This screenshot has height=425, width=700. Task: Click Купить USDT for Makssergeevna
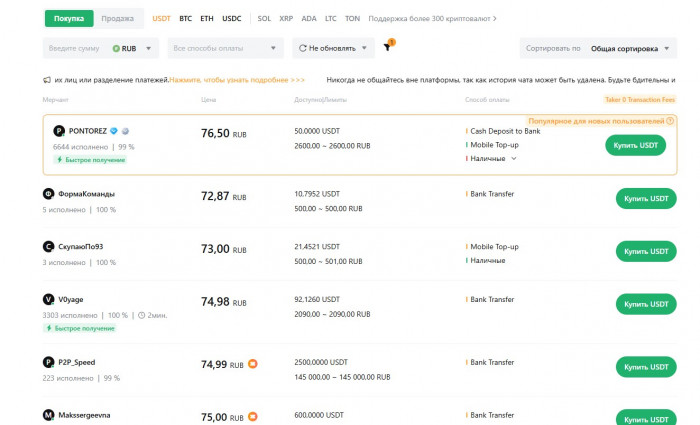pos(646,418)
